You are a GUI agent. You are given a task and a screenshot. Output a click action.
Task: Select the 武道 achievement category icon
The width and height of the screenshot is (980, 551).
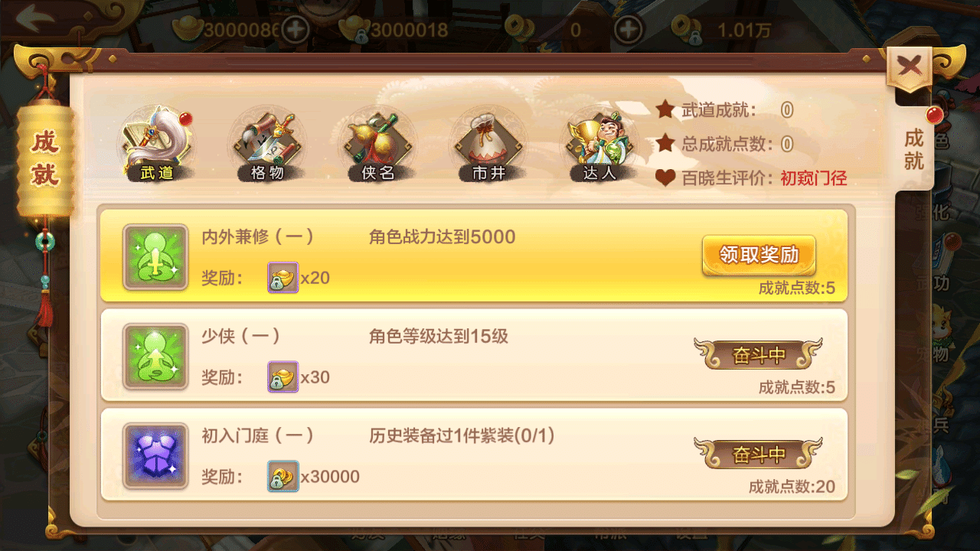click(156, 145)
